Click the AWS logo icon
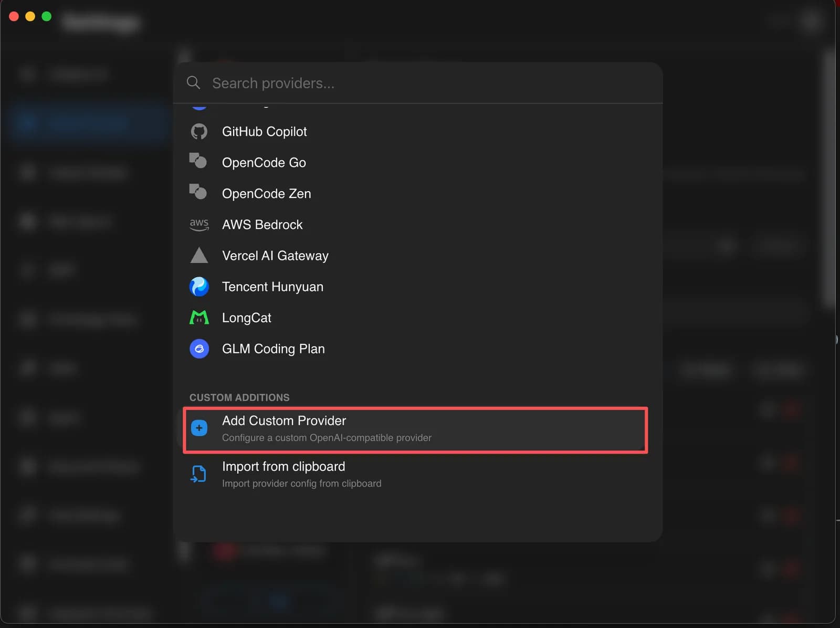Viewport: 840px width, 628px height. click(x=199, y=225)
